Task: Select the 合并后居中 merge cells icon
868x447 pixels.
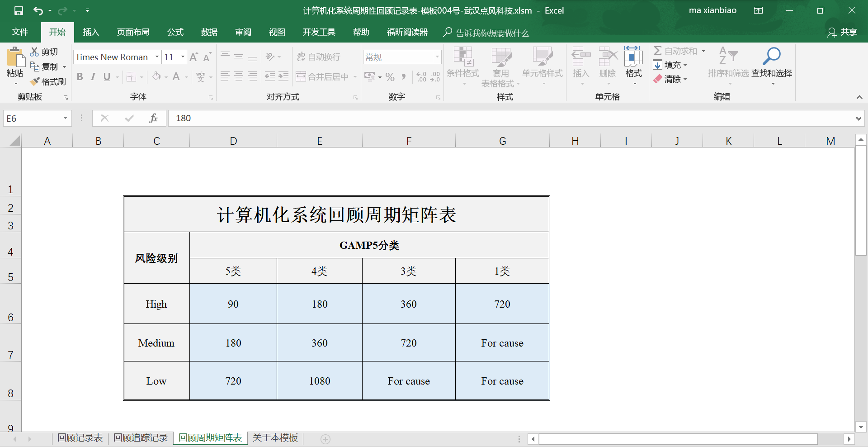Action: pos(301,76)
